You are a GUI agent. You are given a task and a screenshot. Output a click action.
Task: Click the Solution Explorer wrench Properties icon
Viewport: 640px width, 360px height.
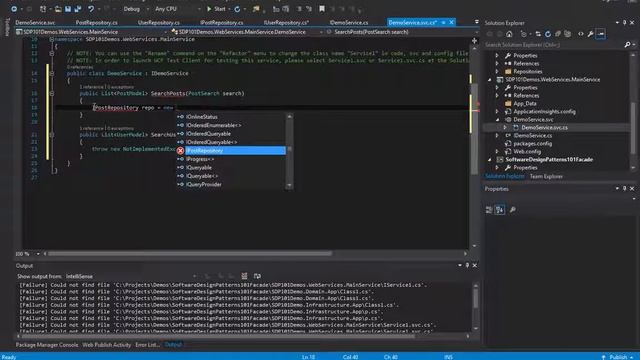pyautogui.click(x=590, y=34)
